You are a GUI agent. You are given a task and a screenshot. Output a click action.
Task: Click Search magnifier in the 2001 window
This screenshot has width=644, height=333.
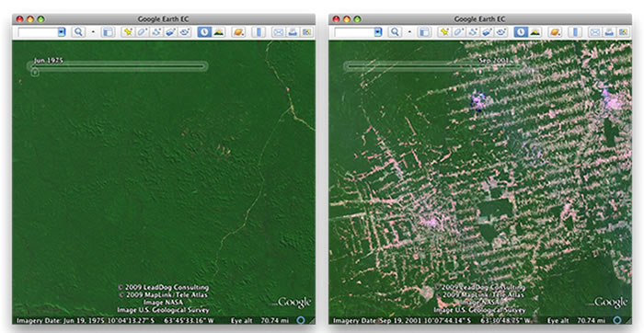[395, 32]
